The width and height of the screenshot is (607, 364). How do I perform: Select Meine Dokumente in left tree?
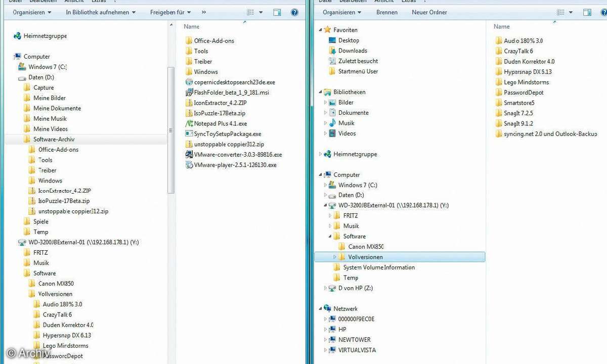[x=52, y=108]
